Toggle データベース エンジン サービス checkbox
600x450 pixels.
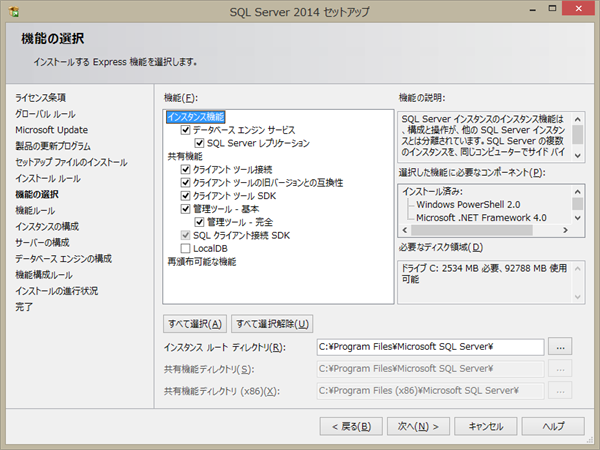click(186, 130)
